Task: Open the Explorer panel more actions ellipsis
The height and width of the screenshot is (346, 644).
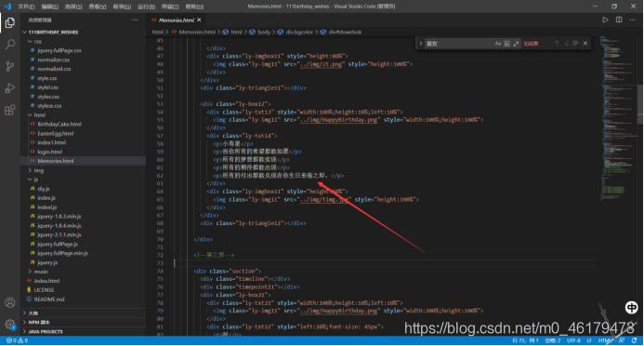Action: tap(135, 20)
